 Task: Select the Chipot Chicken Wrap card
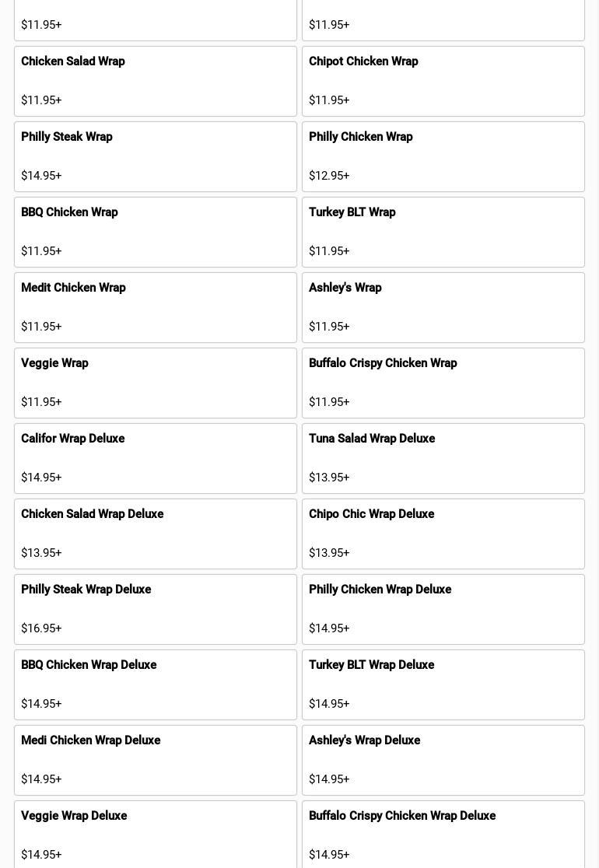tap(443, 81)
